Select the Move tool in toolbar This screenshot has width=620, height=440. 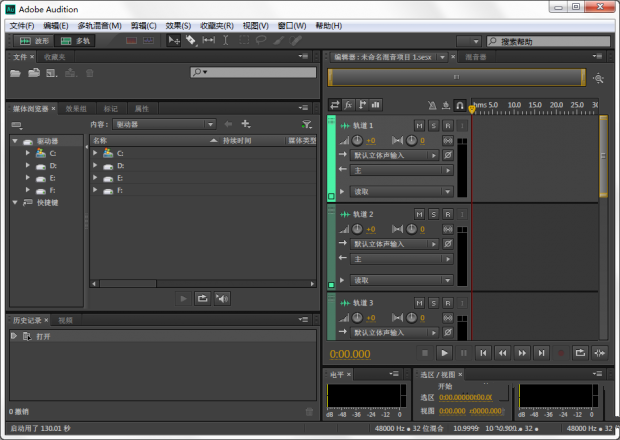[174, 40]
